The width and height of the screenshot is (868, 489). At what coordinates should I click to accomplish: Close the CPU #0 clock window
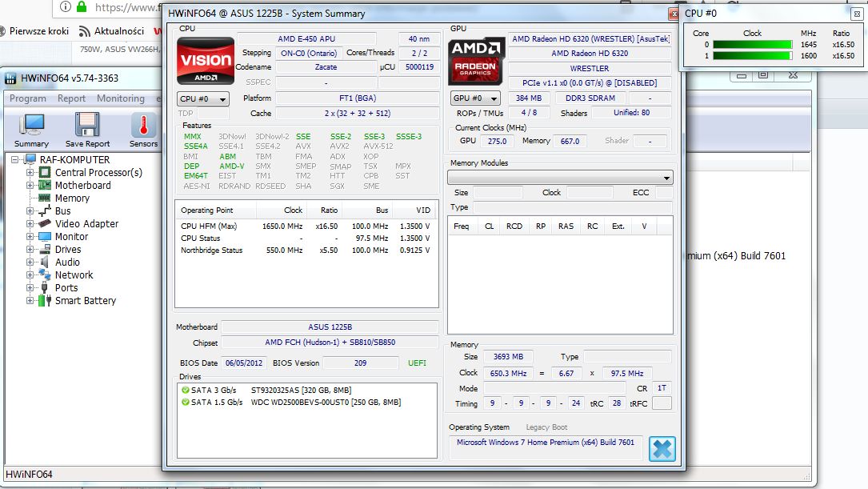coord(856,14)
